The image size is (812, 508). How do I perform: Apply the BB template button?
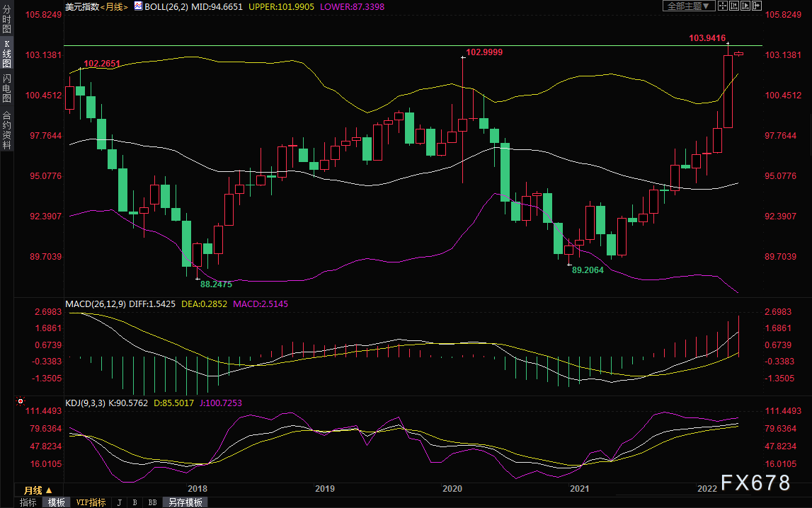click(x=152, y=502)
